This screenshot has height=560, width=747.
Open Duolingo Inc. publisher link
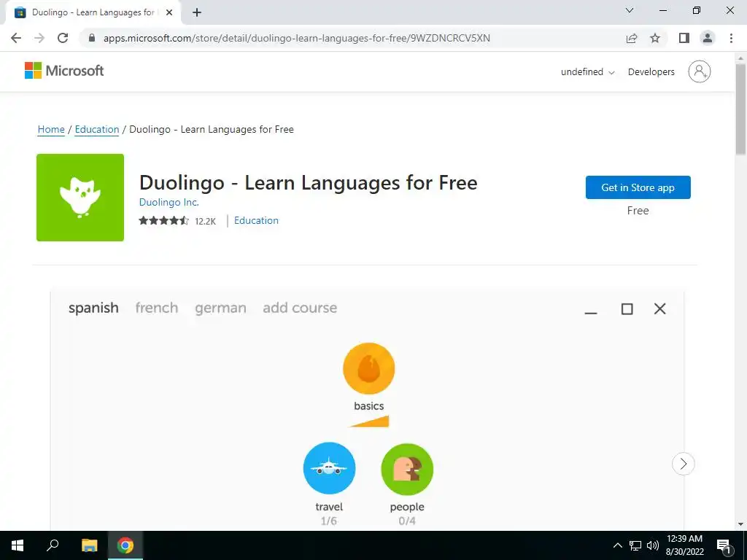point(169,203)
